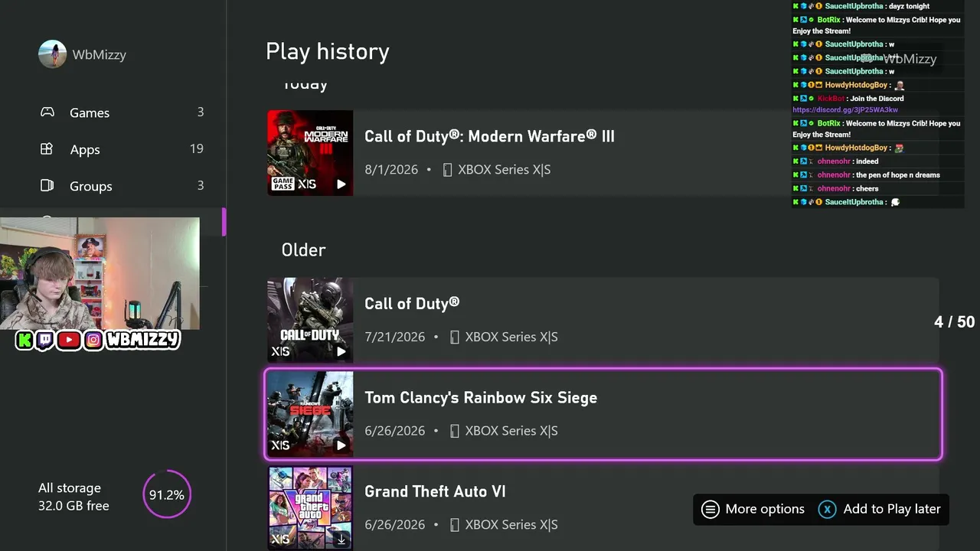The image size is (980, 551).
Task: Click the Rainbow Six Siege cover thumbnail
Action: point(310,414)
